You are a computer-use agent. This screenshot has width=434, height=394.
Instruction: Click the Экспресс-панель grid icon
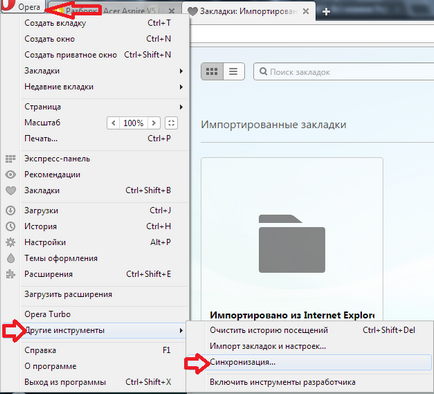[x=11, y=159]
